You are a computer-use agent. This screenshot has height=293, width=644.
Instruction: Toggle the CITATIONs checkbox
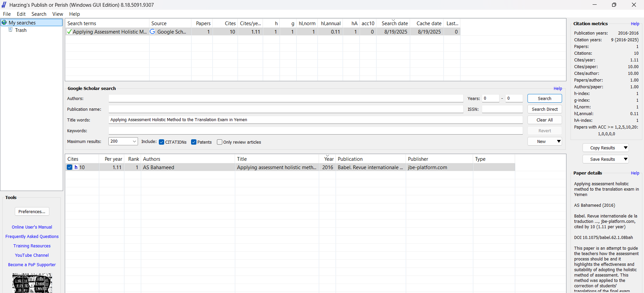[x=162, y=142]
